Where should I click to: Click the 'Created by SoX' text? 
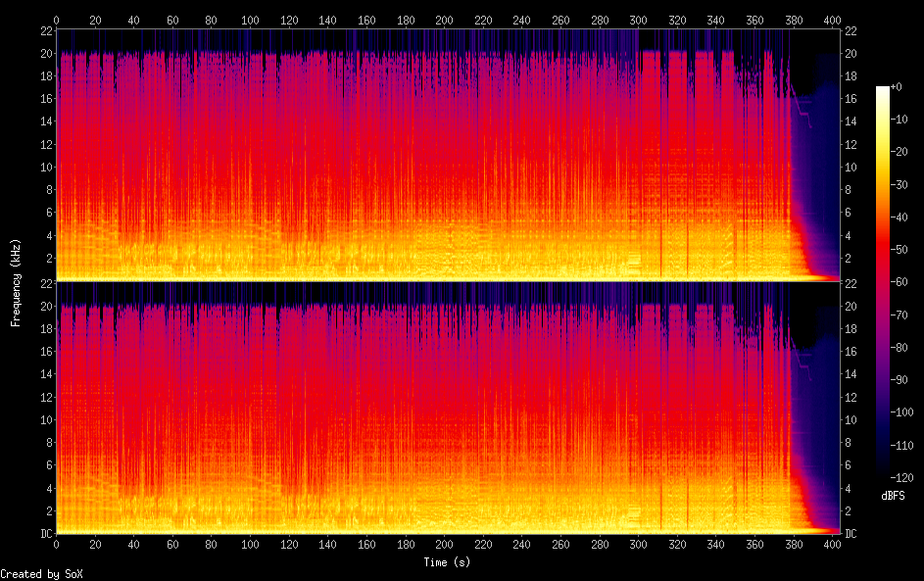[x=41, y=574]
